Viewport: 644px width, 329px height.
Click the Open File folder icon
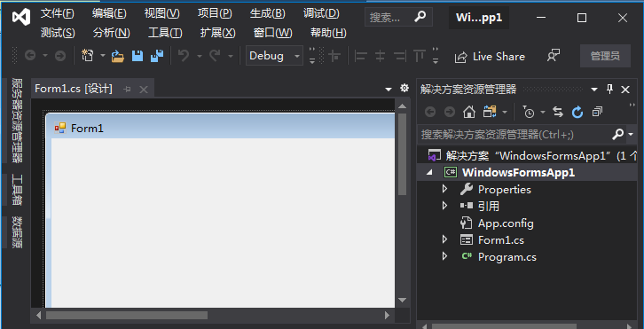pyautogui.click(x=118, y=56)
